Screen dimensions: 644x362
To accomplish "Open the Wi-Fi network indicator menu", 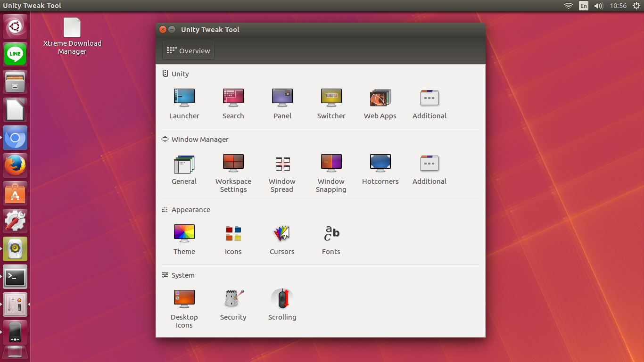I will [x=569, y=6].
